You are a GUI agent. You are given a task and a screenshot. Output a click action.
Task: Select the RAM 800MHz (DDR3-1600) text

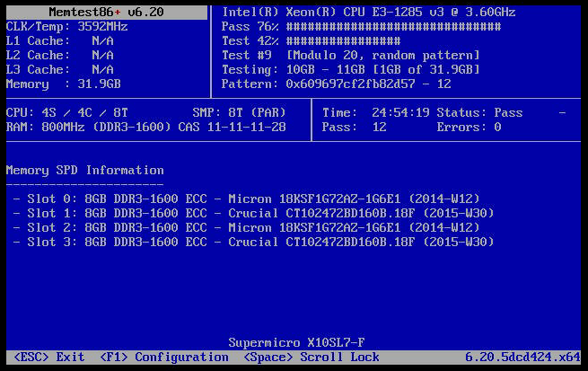88,128
